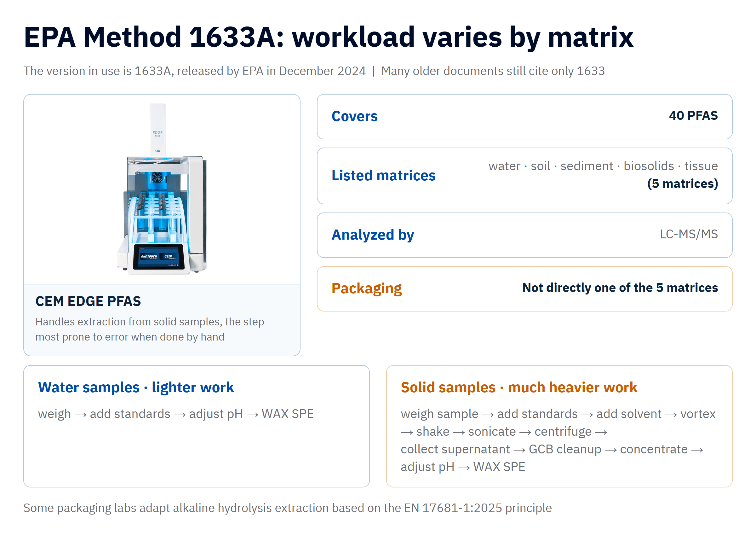Screen dimensions: 756x536
Task: Click the 'Water samples · lighter work' heading
Action: pos(136,387)
